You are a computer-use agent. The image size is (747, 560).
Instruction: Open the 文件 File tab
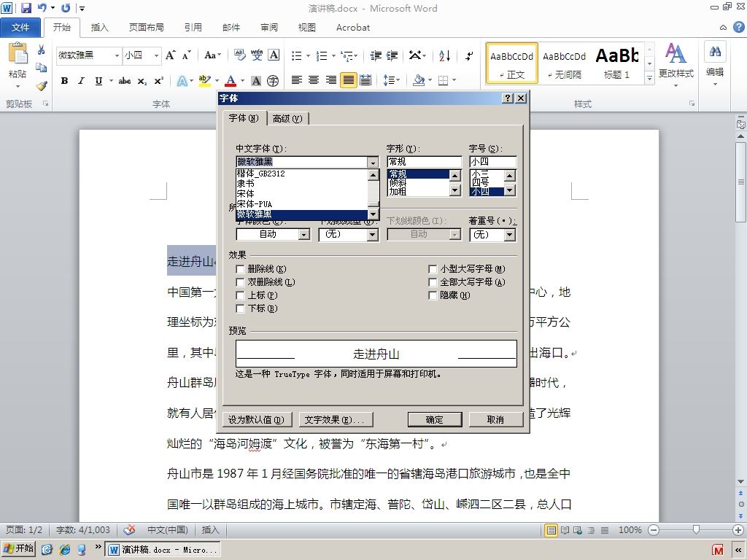[20, 28]
